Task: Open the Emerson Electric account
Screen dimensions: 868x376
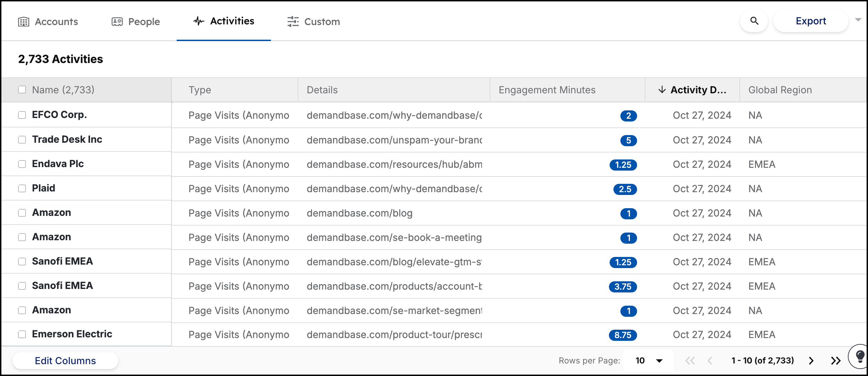Action: (72, 334)
